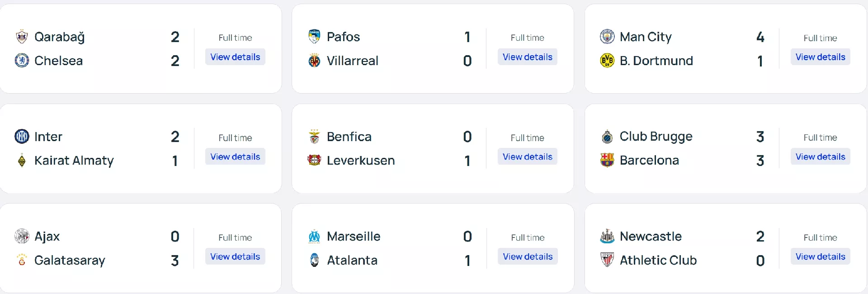Click the Galatasaray club crest
Screen dimensions: 868x294
[22, 260]
